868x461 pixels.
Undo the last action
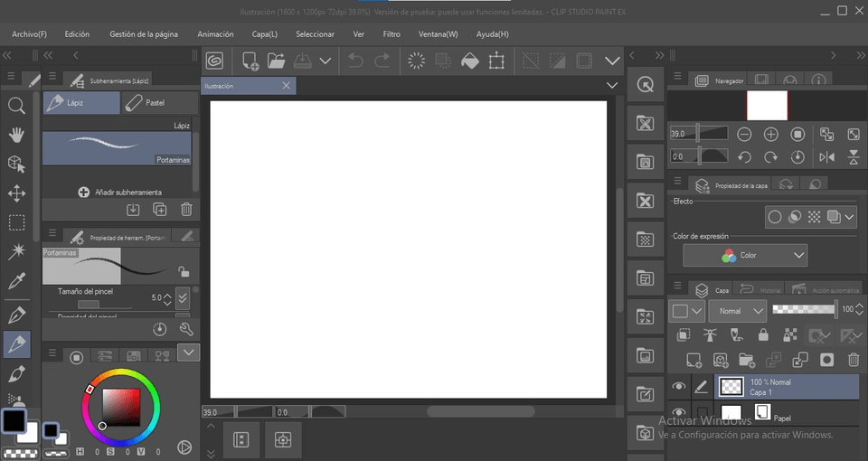click(355, 61)
